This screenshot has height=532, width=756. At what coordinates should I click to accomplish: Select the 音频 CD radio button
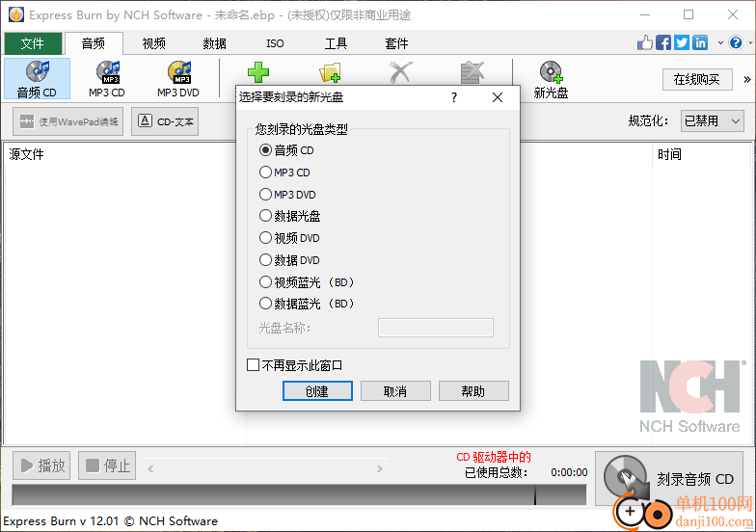265,150
